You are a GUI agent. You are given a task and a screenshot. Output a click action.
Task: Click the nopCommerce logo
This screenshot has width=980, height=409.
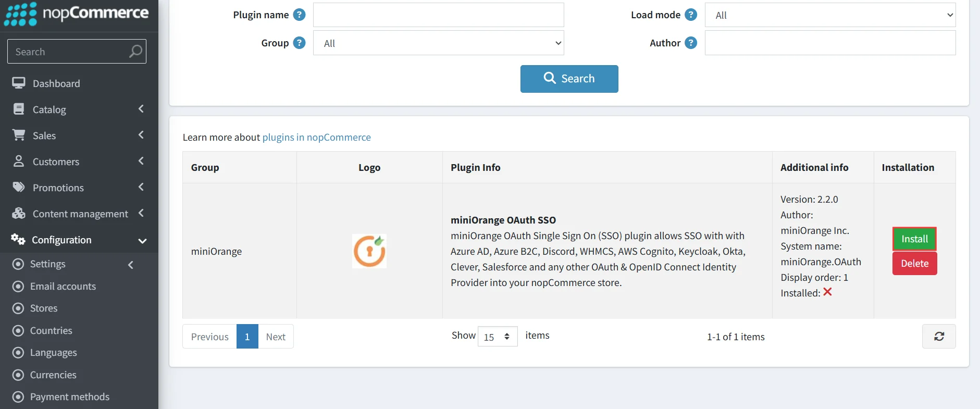click(77, 14)
